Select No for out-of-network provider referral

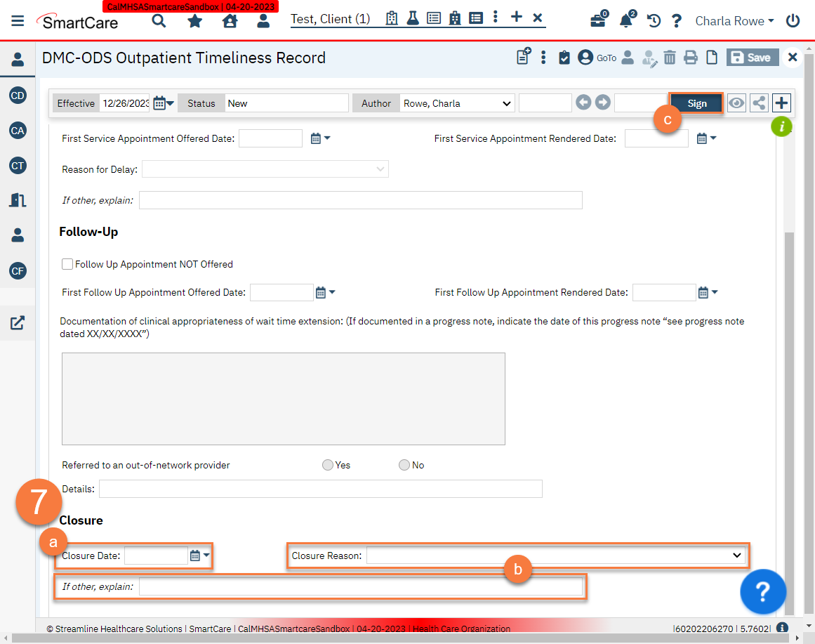[404, 464]
